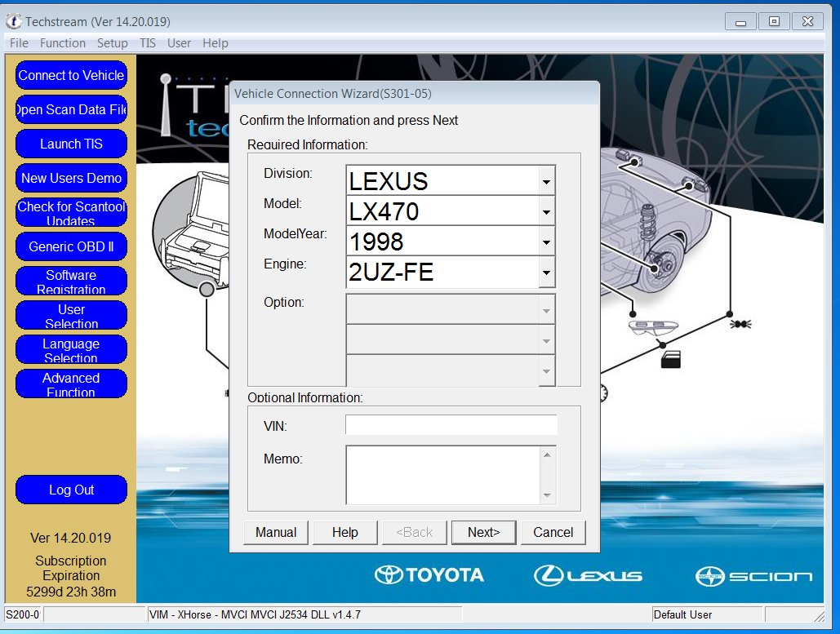840x634 pixels.
Task: Cancel the Vehicle Connection Wizard
Action: (x=553, y=532)
